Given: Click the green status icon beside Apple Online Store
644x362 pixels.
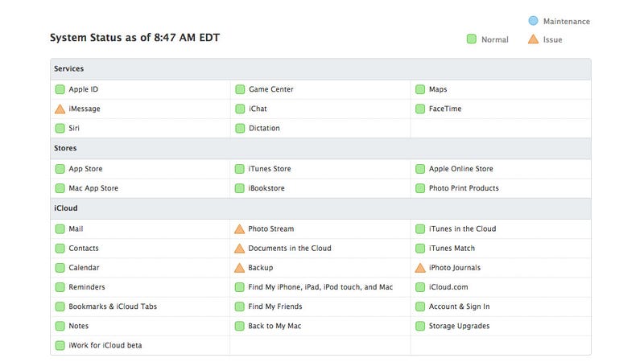Looking at the screenshot, I should 420,169.
